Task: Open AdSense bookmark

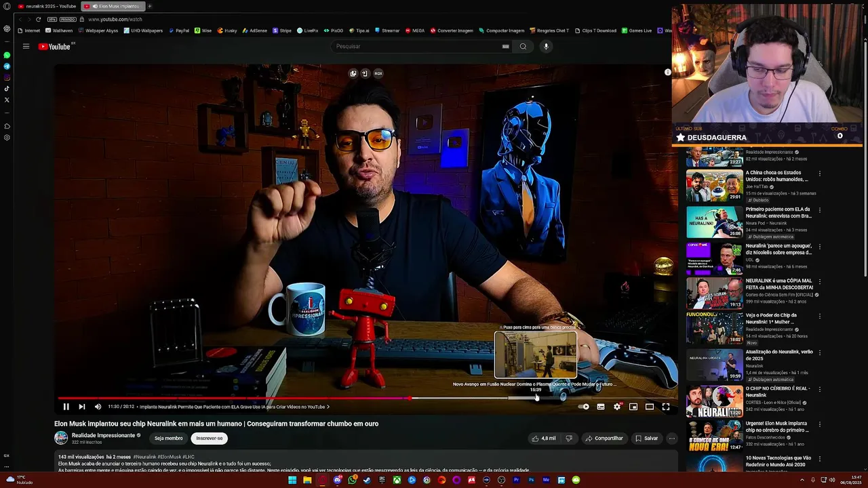Action: click(254, 30)
